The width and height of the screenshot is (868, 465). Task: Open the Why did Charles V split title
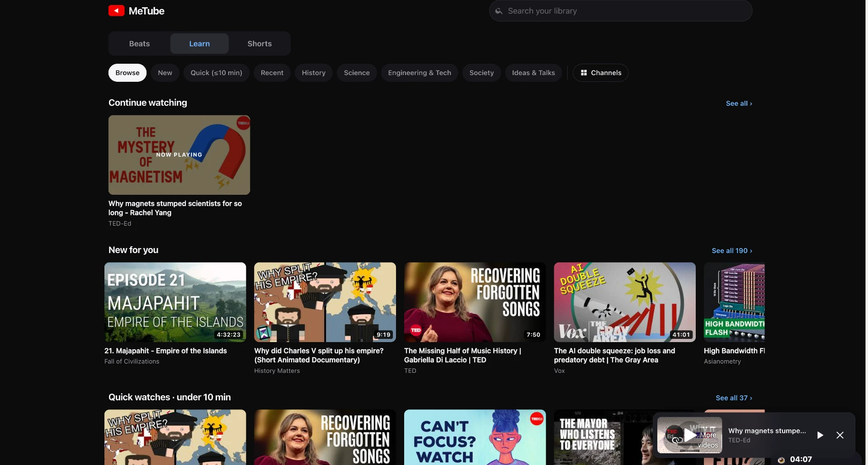click(319, 356)
